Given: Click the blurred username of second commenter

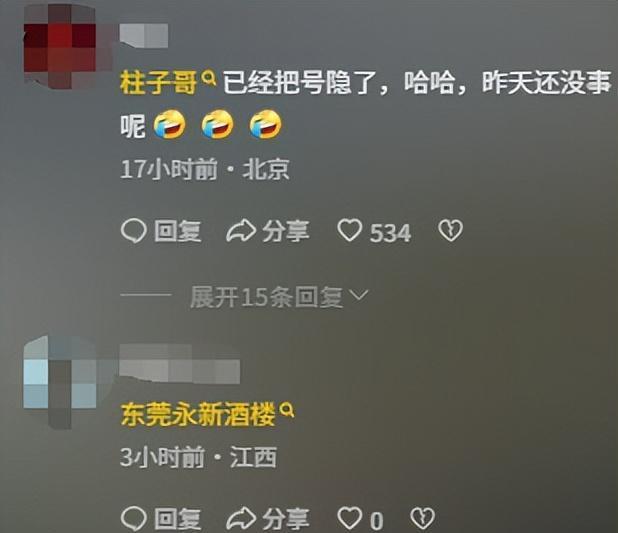Looking at the screenshot, I should (x=180, y=363).
